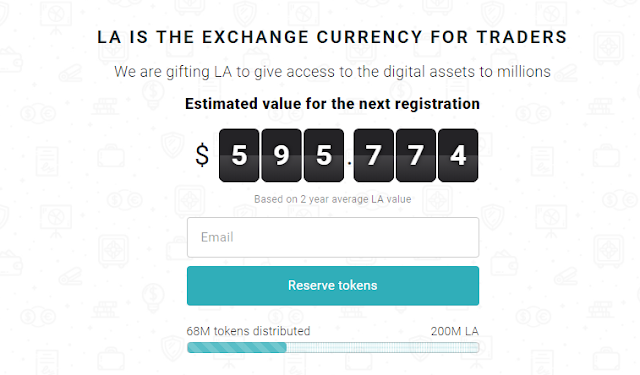Click faint safe watermark above Email field corner
The height and width of the screenshot is (375, 640).
(x=190, y=201)
